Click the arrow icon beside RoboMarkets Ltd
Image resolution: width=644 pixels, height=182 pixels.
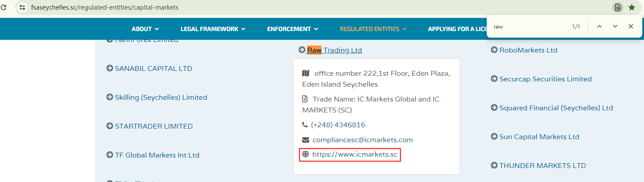(x=494, y=50)
